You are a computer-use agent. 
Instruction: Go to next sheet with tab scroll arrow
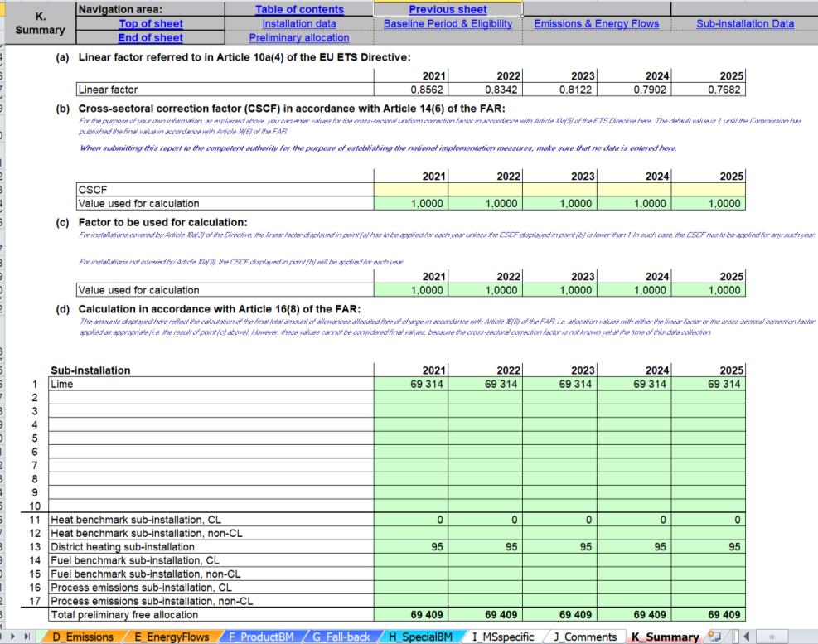(13, 637)
